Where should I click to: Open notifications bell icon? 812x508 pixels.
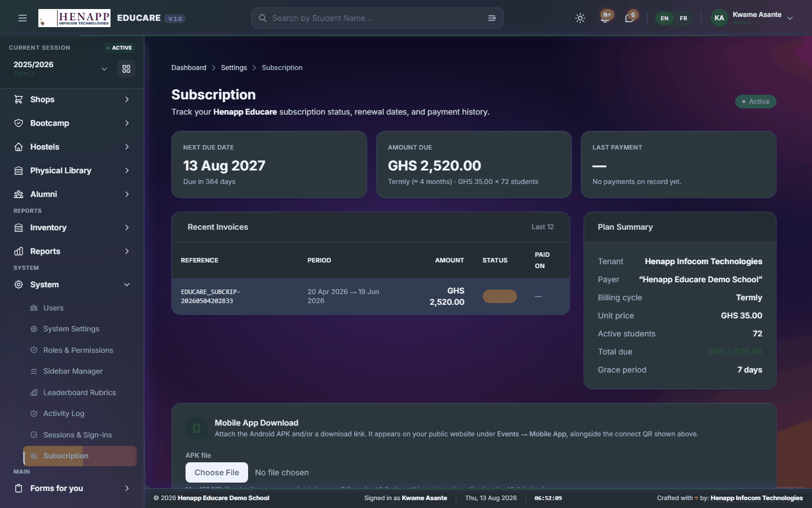coord(605,18)
